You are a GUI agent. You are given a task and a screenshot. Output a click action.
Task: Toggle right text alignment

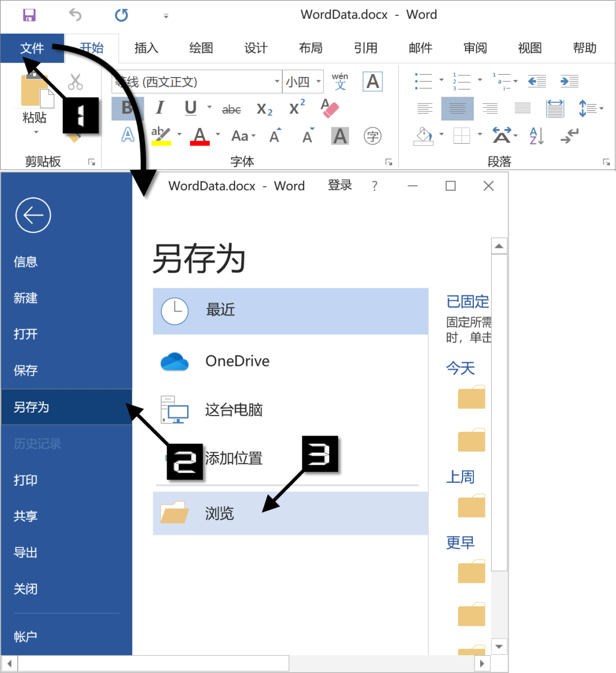pos(490,108)
